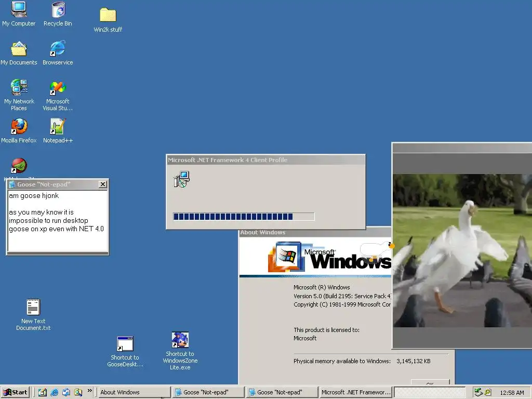Click the .NET Framework installation progress bar

click(x=244, y=217)
